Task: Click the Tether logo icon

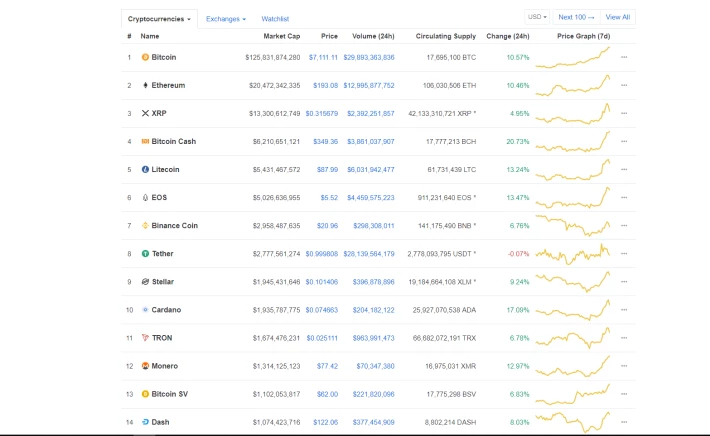Action: click(x=145, y=254)
